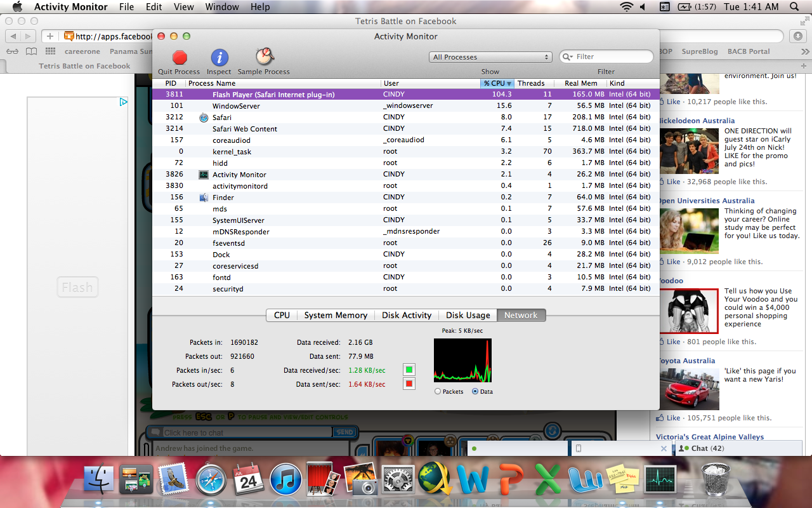Viewport: 812px width, 508px height.
Task: Select the coreaudiod process row
Action: point(405,140)
